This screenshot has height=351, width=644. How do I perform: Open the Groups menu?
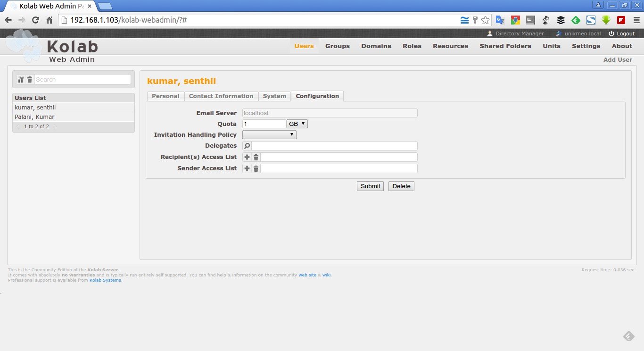(x=338, y=46)
